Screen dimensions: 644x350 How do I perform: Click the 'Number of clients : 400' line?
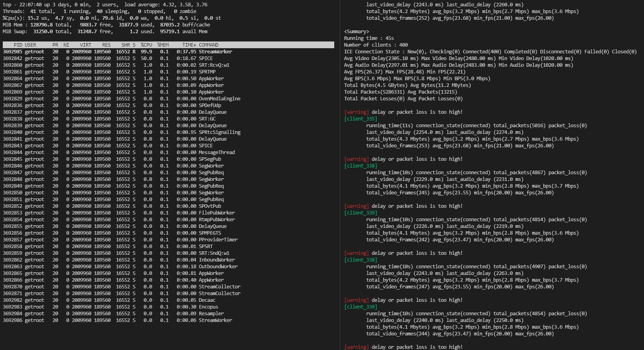[376, 45]
